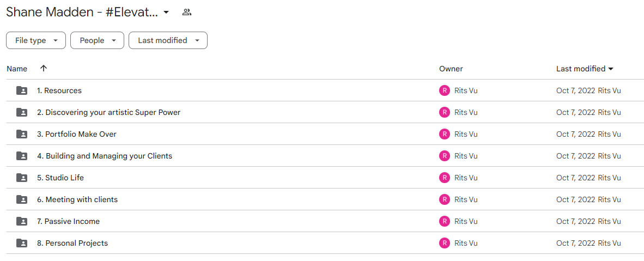644x261 pixels.
Task: Click the shared people icon beside folder title
Action: 187,13
